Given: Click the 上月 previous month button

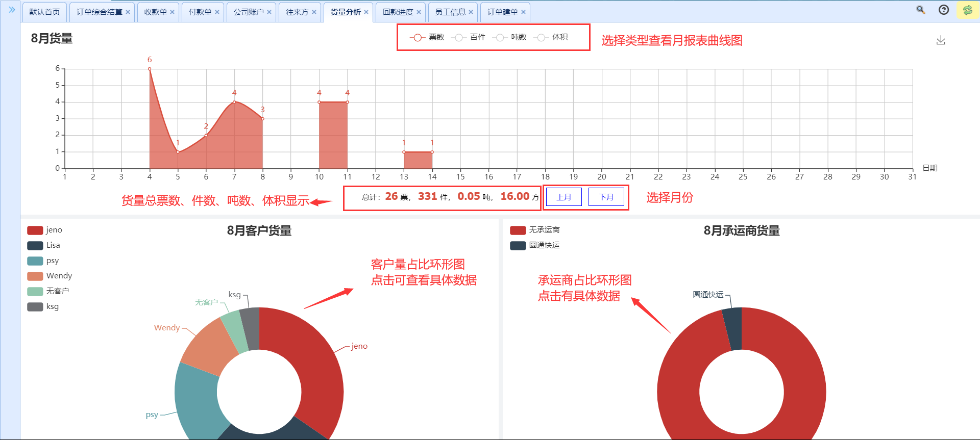Looking at the screenshot, I should tap(563, 197).
